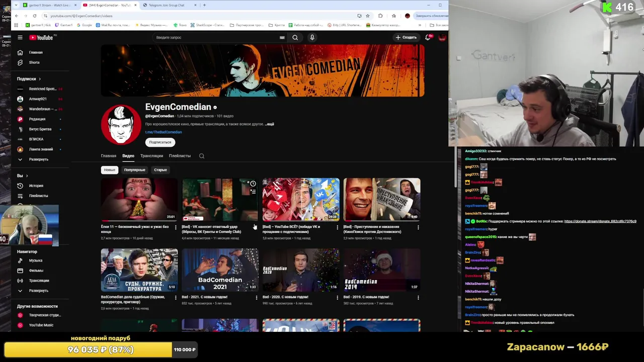This screenshot has width=644, height=362.
Task: Open Вы section chevron
Action: point(27,175)
